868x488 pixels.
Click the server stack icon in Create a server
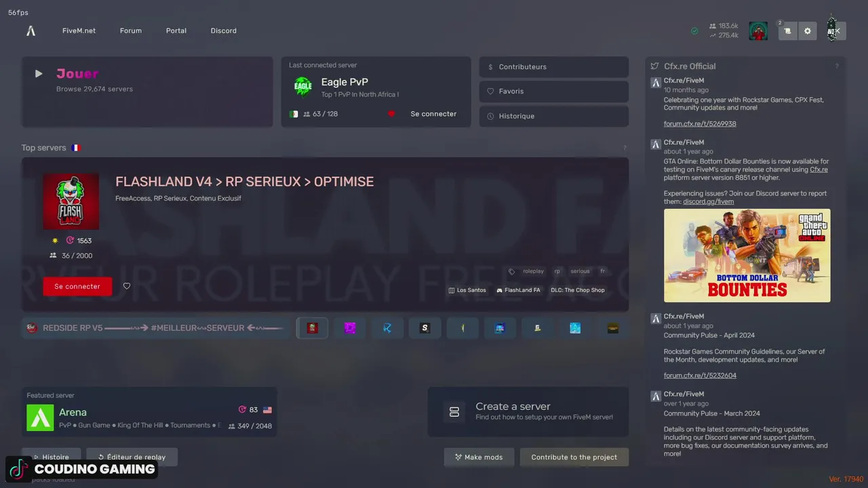coord(454,412)
